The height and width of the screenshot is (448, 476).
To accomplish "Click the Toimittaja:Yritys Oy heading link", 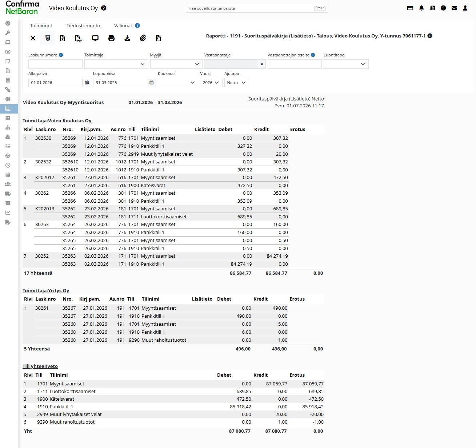I will (x=46, y=290).
